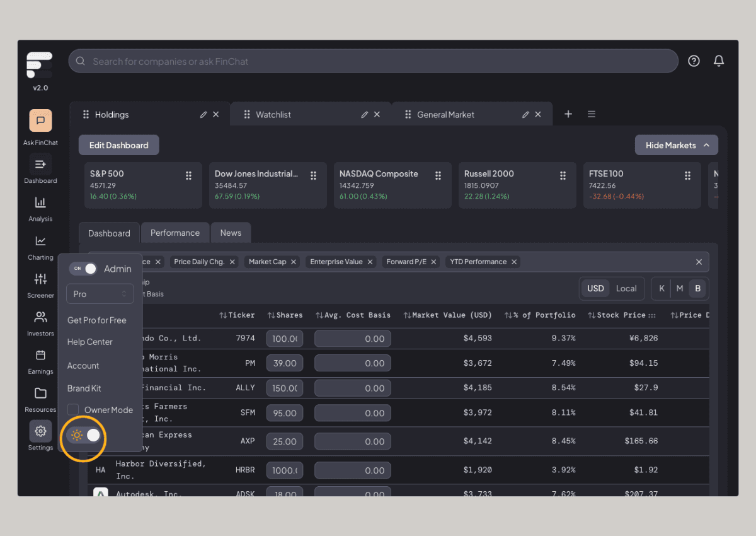Select USD currency option

click(595, 289)
